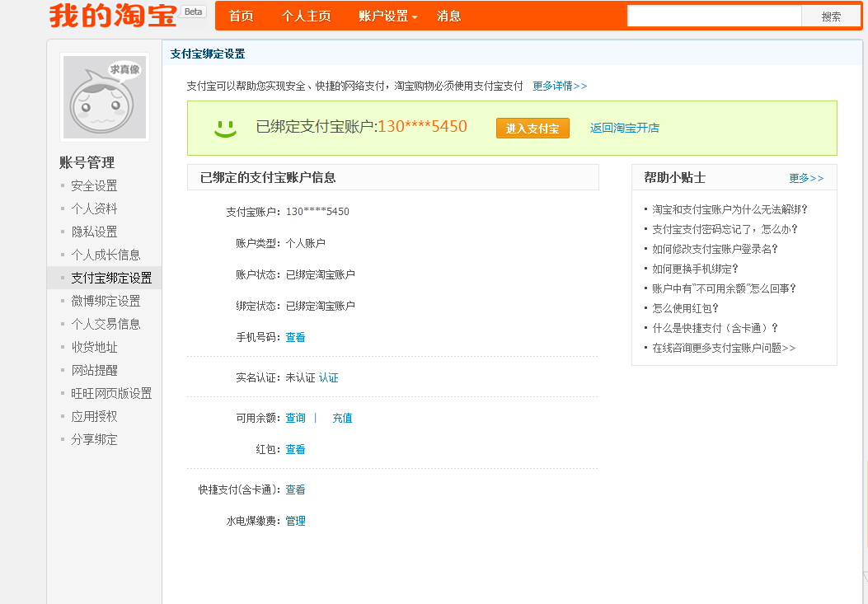This screenshot has width=868, height=604.
Task: Open help tip 淘宝和支付宝账户为什么无法解绑?
Action: (730, 209)
